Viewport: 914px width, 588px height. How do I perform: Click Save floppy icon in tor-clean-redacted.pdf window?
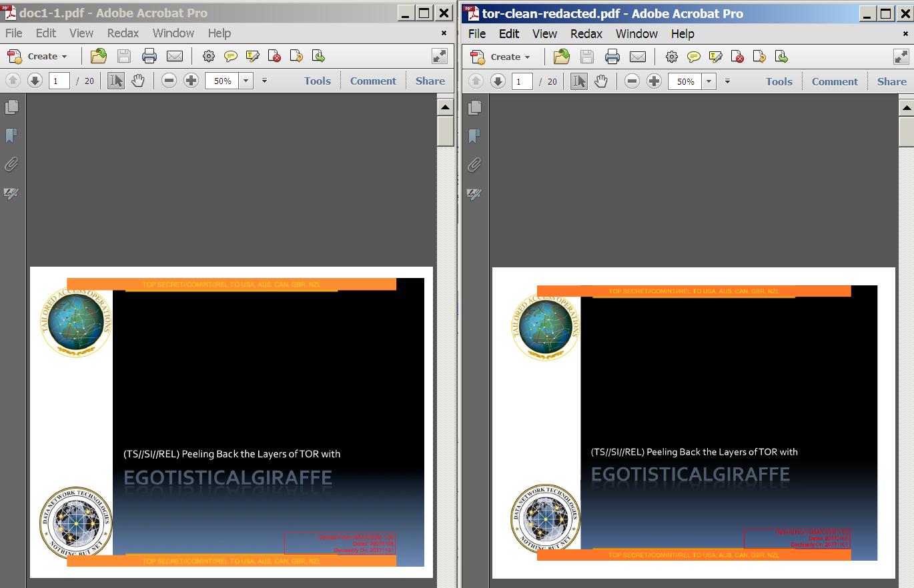[587, 57]
